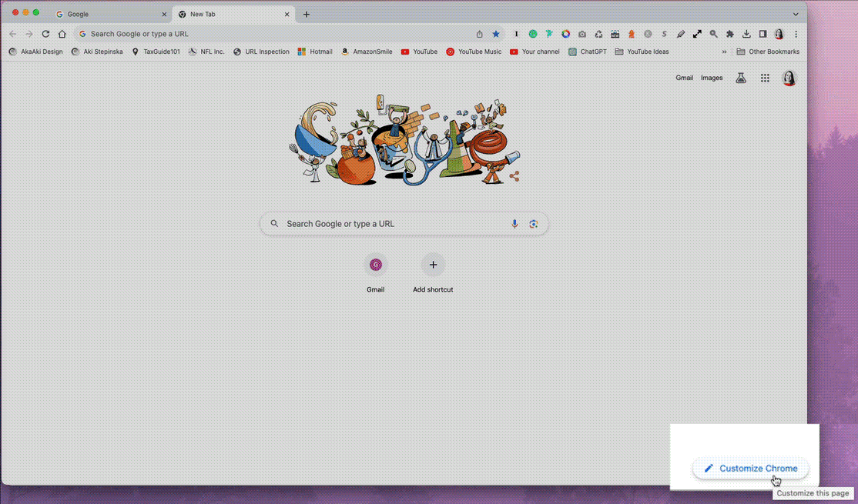Share this page via share icon
The width and height of the screenshot is (858, 504).
tap(479, 34)
